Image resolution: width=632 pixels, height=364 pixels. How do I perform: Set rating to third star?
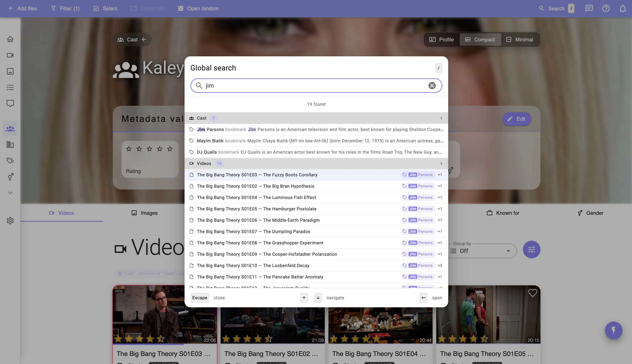149,149
